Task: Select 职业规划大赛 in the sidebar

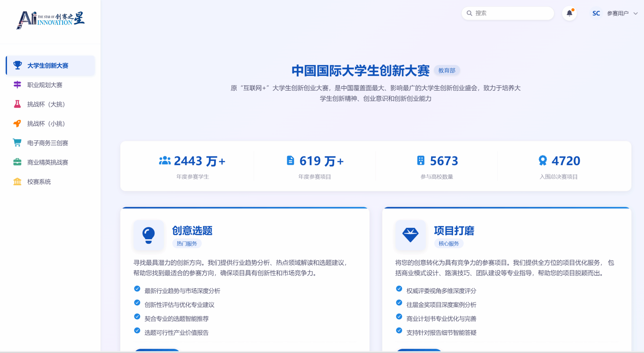Action: 45,85
